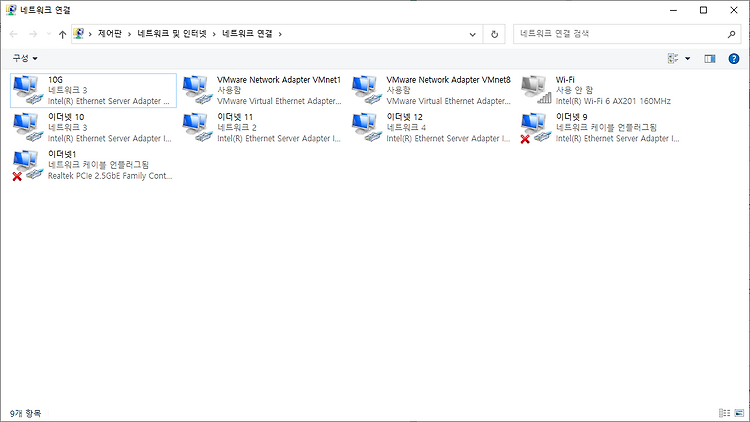This screenshot has height=422, width=750.
Task: Click the 9개 항목 status text
Action: coord(25,413)
